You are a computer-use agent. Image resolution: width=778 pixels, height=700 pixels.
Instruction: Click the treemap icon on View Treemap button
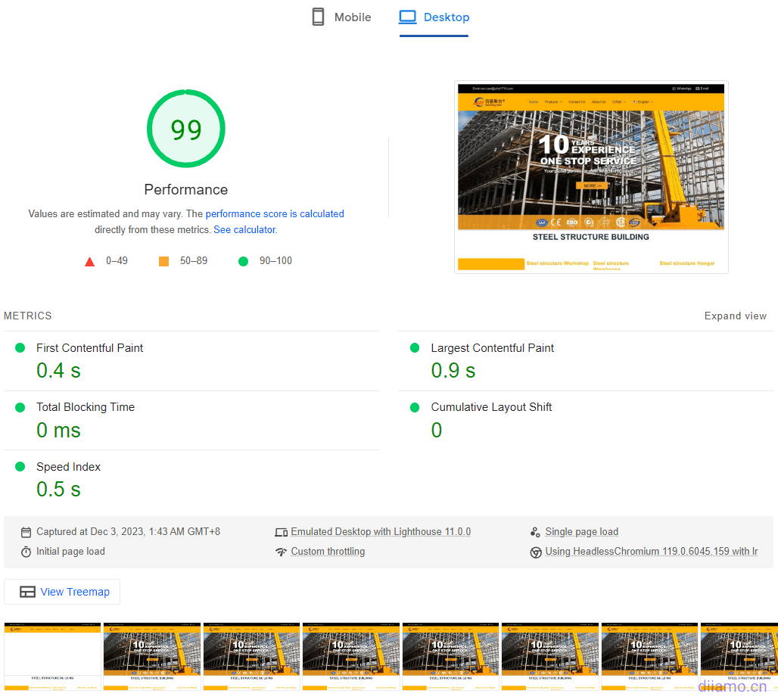[x=29, y=591]
